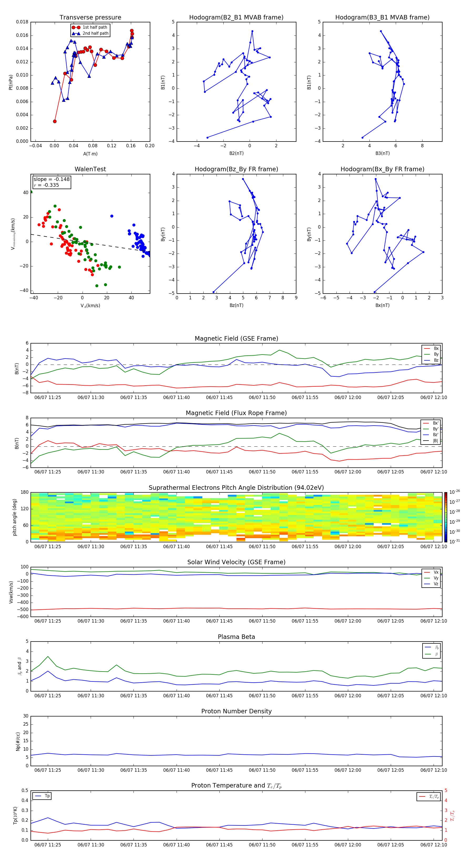Select the blue "Bz" legend entry in GSE panel

click(431, 361)
